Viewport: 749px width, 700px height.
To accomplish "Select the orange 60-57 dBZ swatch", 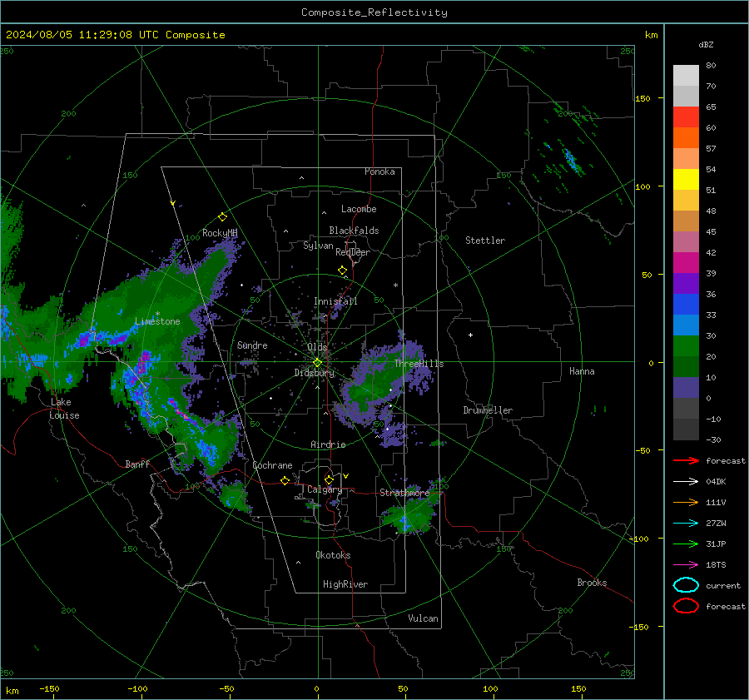I will click(x=686, y=137).
